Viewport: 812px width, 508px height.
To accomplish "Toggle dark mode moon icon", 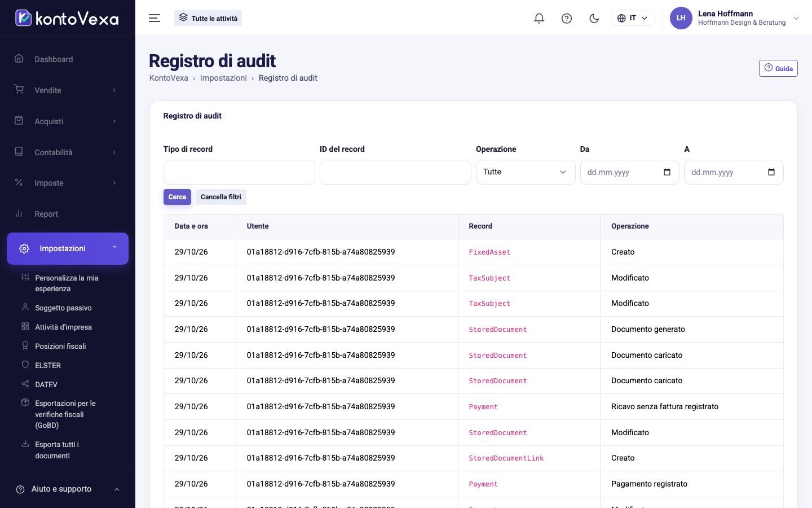I will [594, 18].
